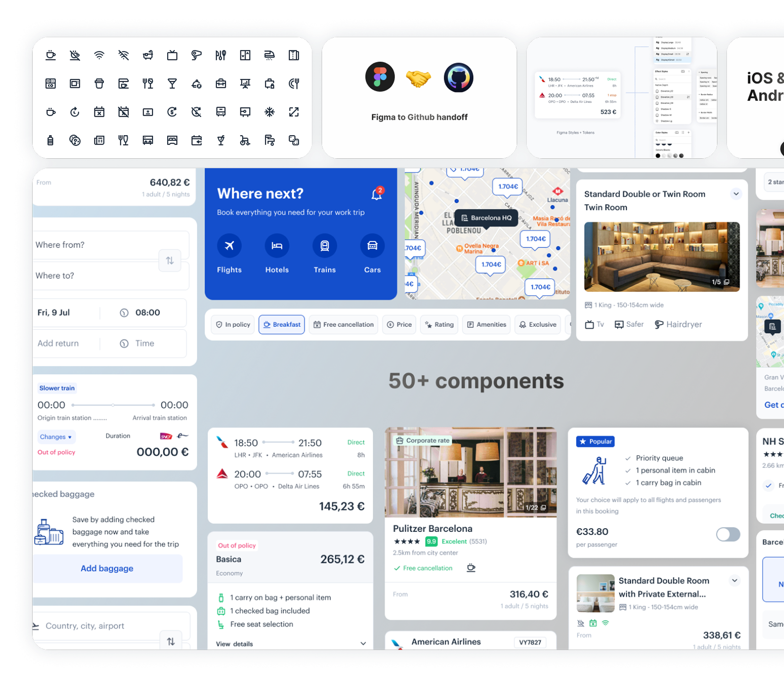Click the GitHub logo icon

tap(458, 77)
